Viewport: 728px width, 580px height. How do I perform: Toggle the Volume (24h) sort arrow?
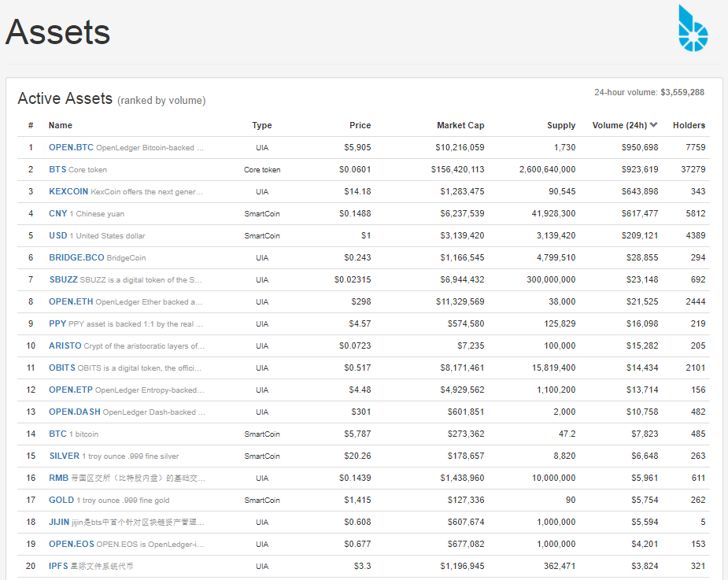pos(654,124)
